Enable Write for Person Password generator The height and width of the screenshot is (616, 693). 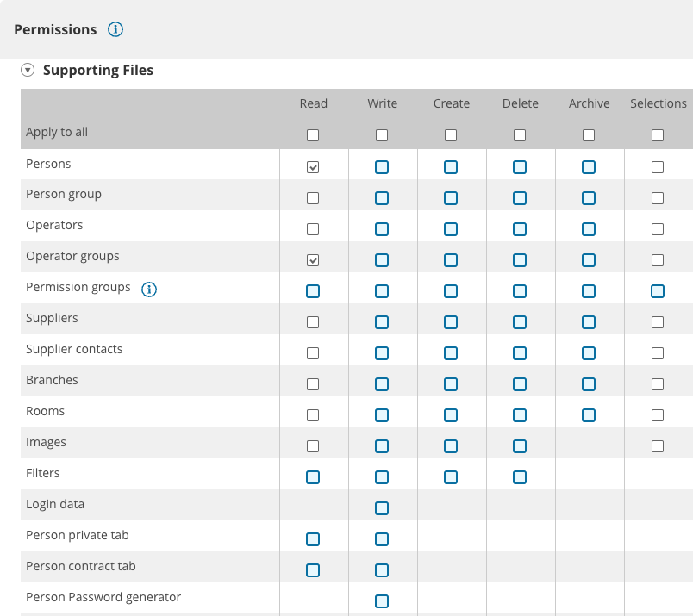coord(382,600)
